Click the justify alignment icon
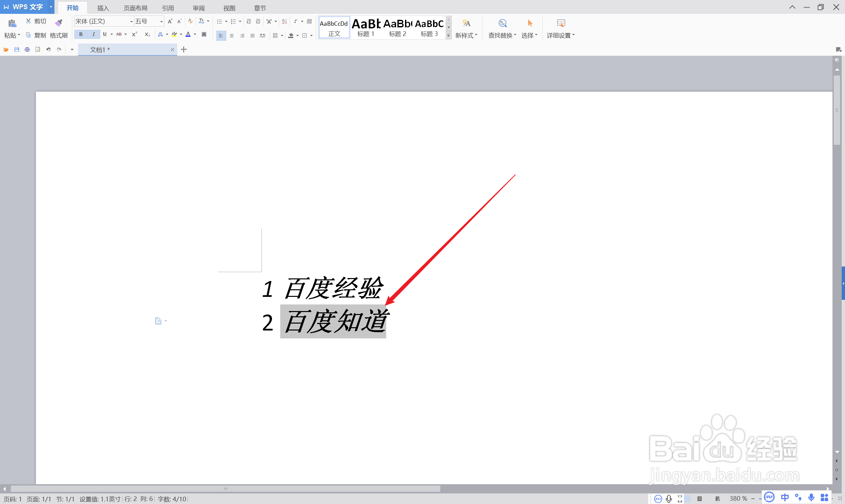Image resolution: width=845 pixels, height=504 pixels. click(x=253, y=35)
